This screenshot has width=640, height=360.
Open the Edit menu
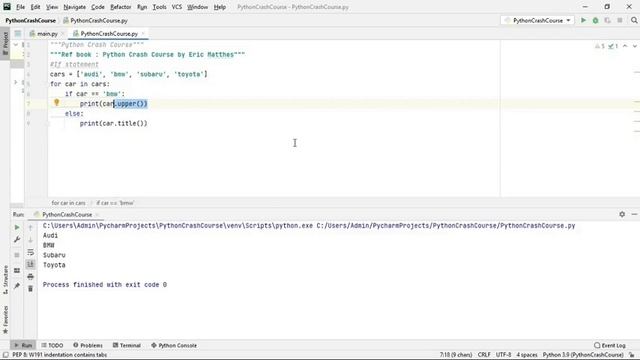(x=36, y=7)
